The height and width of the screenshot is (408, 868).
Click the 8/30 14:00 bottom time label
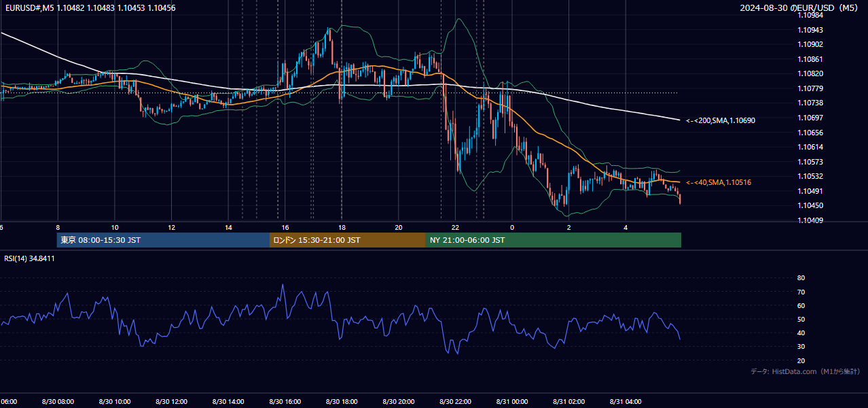[x=228, y=402]
